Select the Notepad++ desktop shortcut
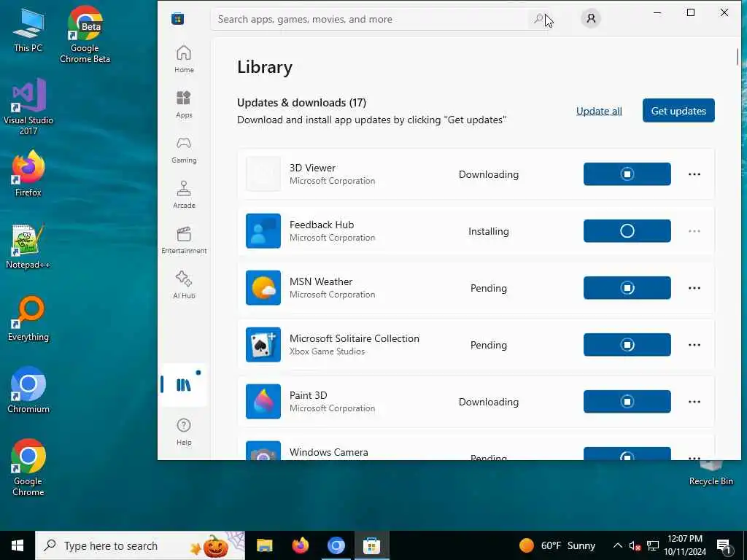The image size is (747, 560). click(x=28, y=246)
